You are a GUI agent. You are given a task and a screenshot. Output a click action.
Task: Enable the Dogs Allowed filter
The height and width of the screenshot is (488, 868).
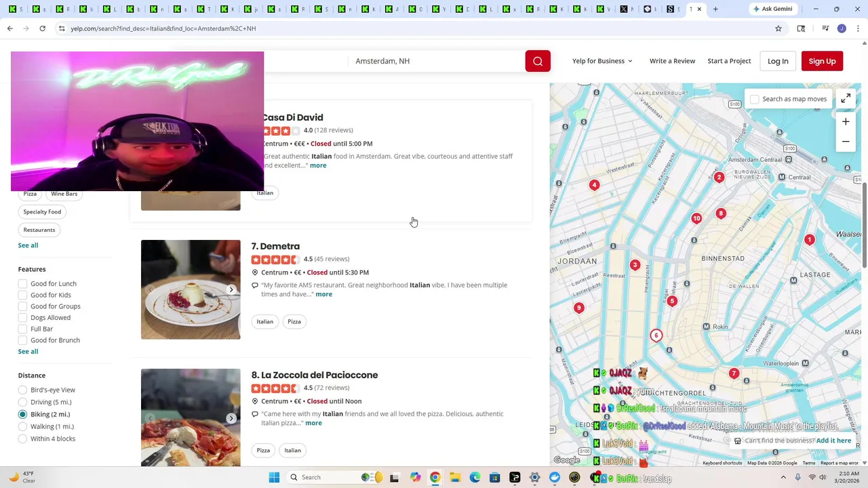(22, 318)
